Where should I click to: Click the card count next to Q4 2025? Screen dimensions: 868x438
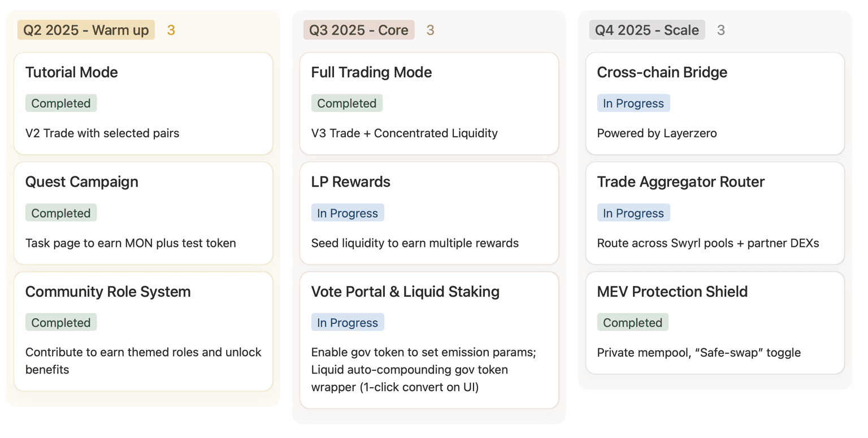pyautogui.click(x=721, y=30)
